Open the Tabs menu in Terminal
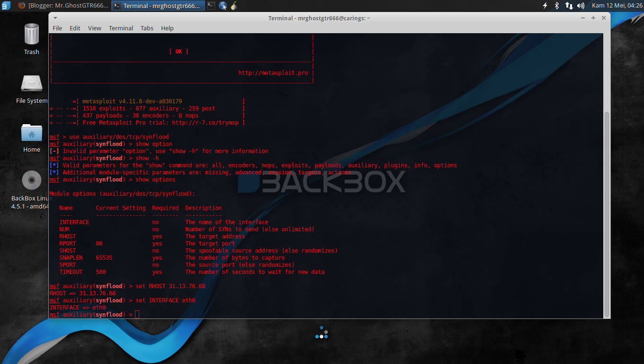This screenshot has height=364, width=644. 147,28
